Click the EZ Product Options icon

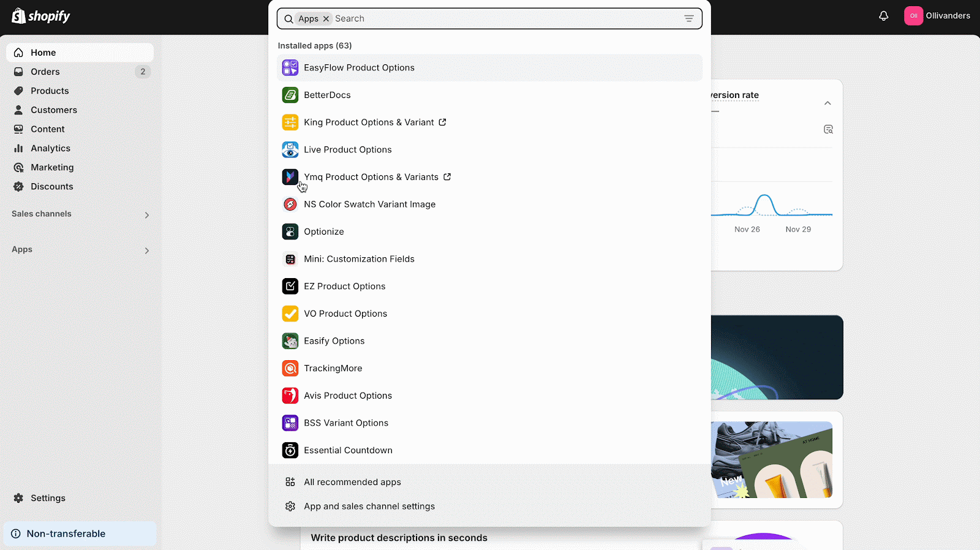point(290,286)
